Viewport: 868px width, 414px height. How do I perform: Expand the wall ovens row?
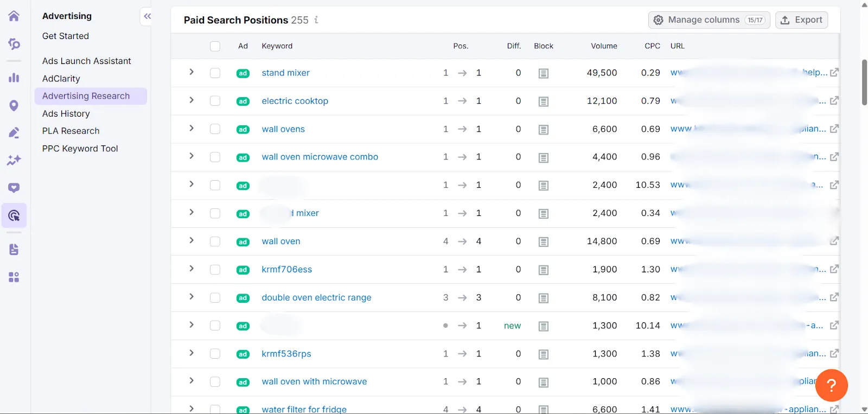pos(192,128)
